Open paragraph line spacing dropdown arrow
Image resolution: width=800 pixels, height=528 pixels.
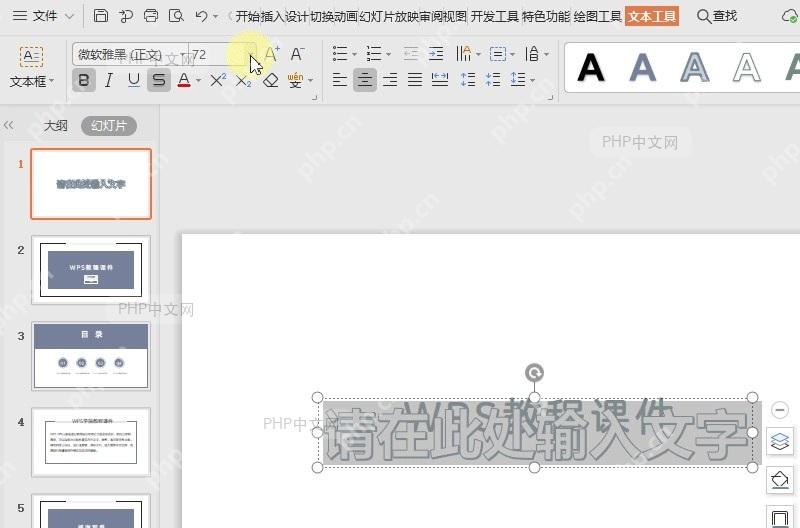point(533,80)
